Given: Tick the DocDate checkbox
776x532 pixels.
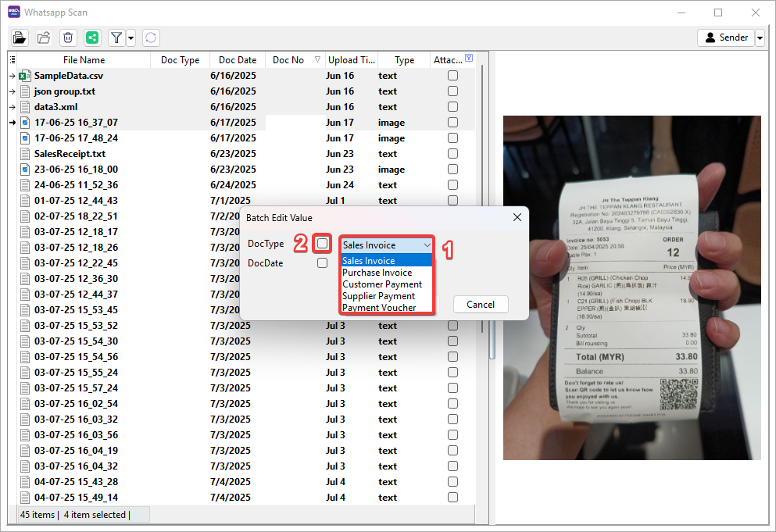Looking at the screenshot, I should tap(322, 263).
